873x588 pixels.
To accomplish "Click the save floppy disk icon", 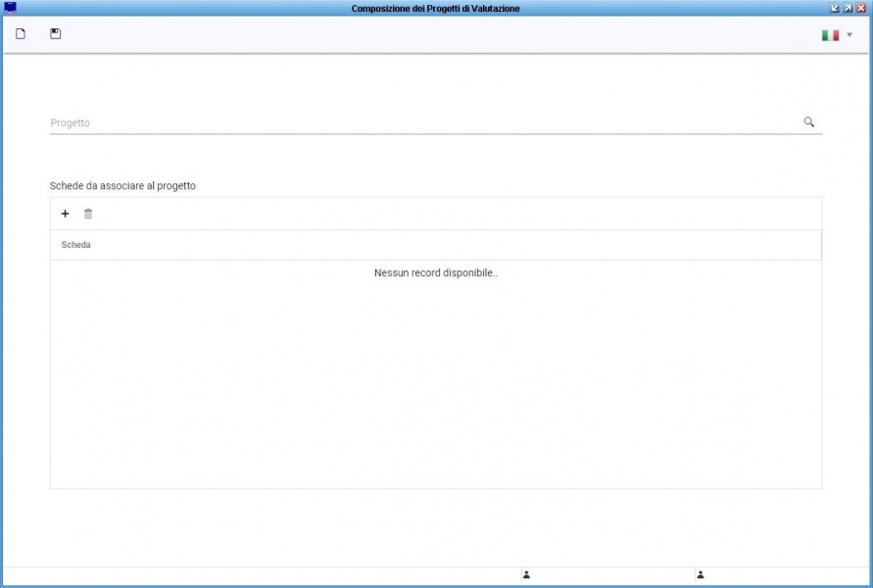I will pyautogui.click(x=55, y=34).
